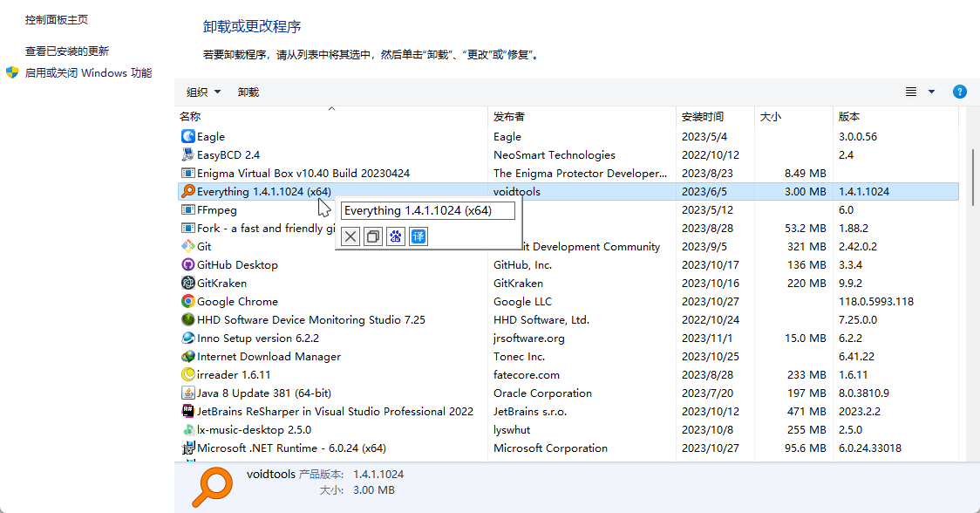Click the GitKraken icon
The image size is (980, 513).
tap(187, 283)
